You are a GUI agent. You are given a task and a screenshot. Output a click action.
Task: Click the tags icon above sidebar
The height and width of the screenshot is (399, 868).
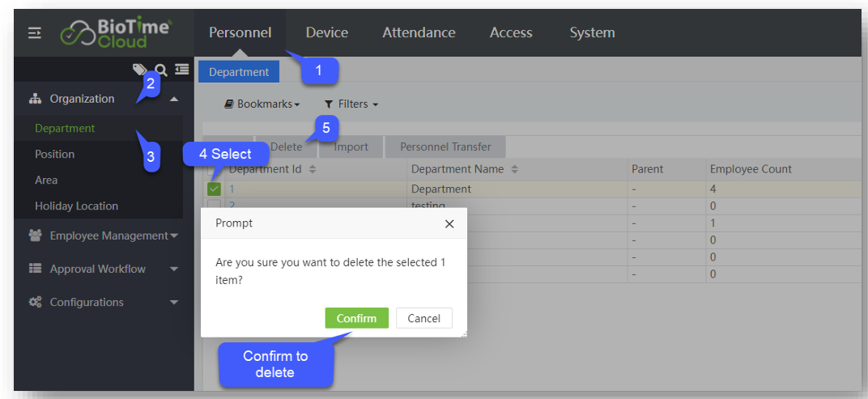tap(140, 70)
